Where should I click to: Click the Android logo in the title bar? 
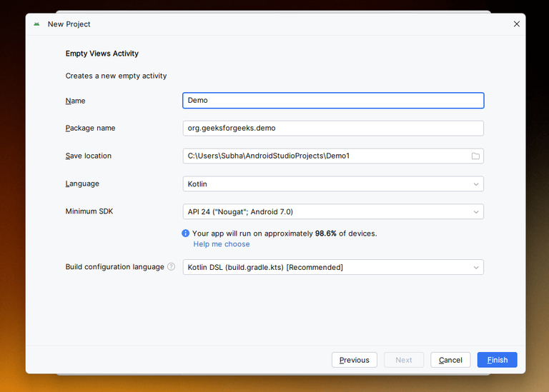click(36, 24)
